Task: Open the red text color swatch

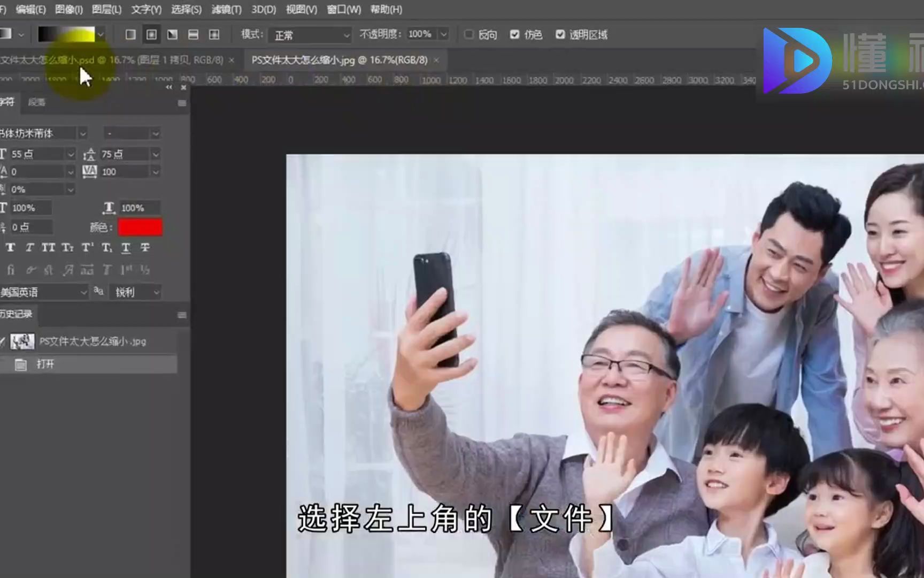Action: [x=140, y=227]
